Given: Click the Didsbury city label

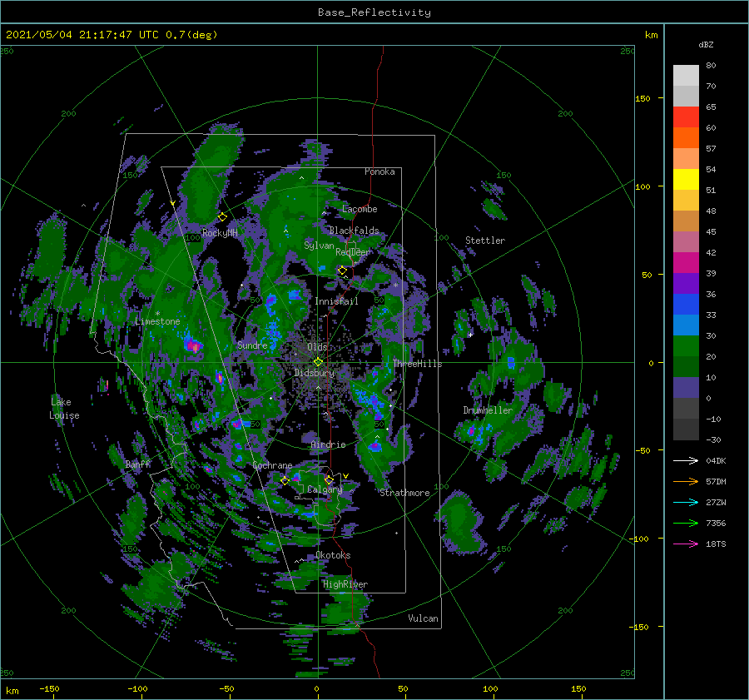Looking at the screenshot, I should pos(314,373).
